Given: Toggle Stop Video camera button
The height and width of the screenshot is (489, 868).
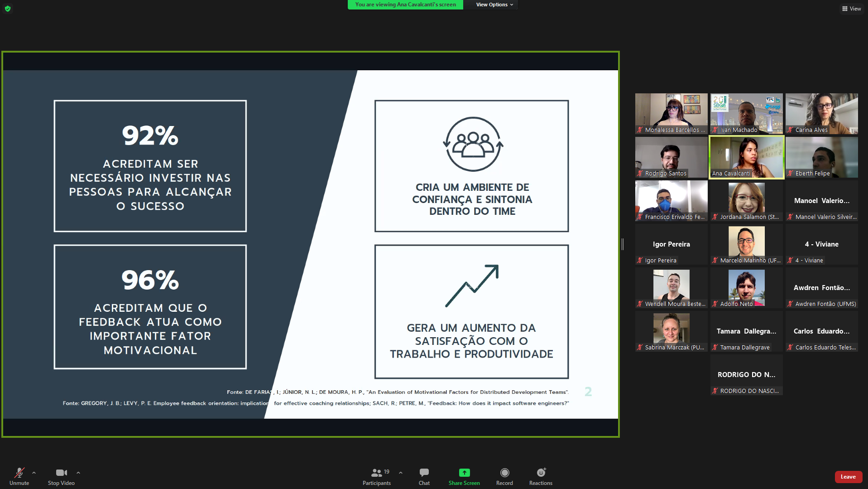Looking at the screenshot, I should click(61, 476).
